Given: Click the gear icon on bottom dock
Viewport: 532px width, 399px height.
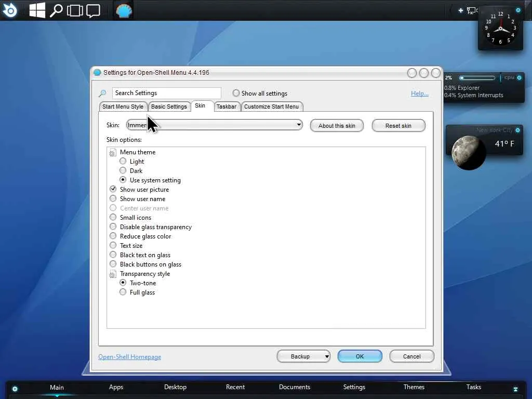Looking at the screenshot, I should pyautogui.click(x=15, y=389).
